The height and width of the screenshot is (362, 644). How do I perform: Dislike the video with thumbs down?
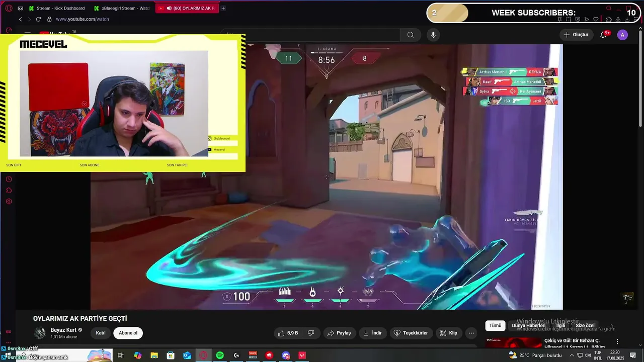pos(311,333)
